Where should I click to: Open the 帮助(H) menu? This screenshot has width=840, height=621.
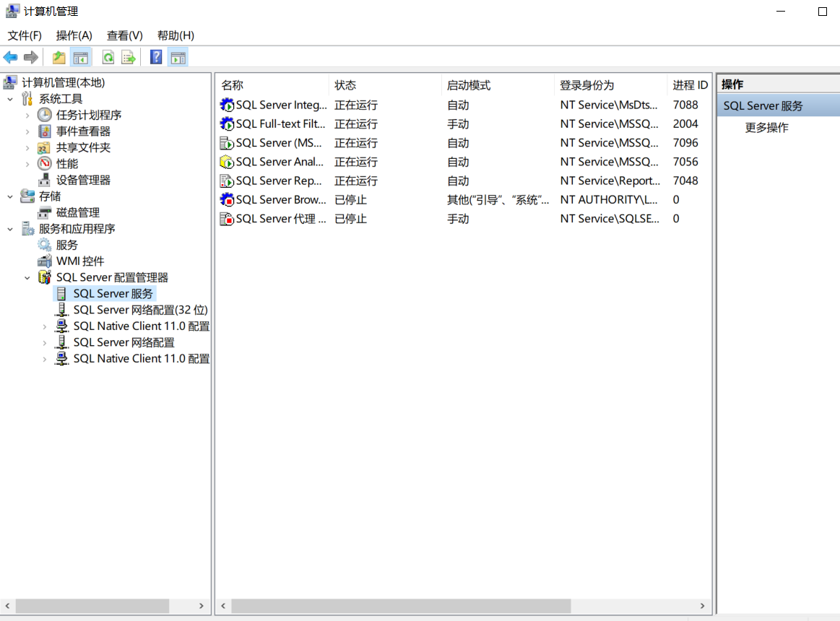coord(176,35)
